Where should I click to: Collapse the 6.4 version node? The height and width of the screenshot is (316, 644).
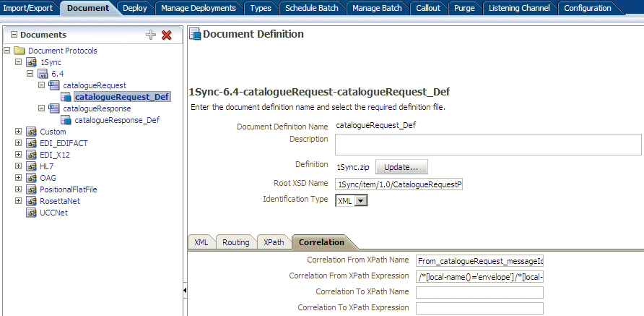click(30, 73)
